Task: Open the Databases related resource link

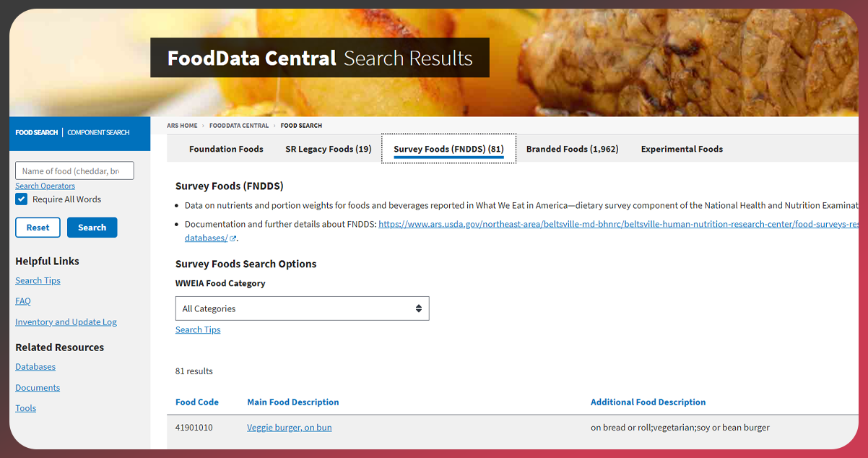Action: (35, 367)
